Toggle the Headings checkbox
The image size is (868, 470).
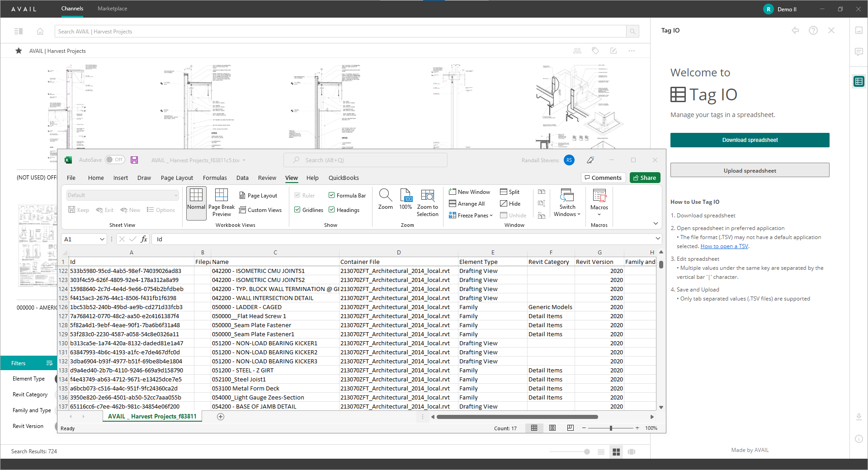(332, 210)
